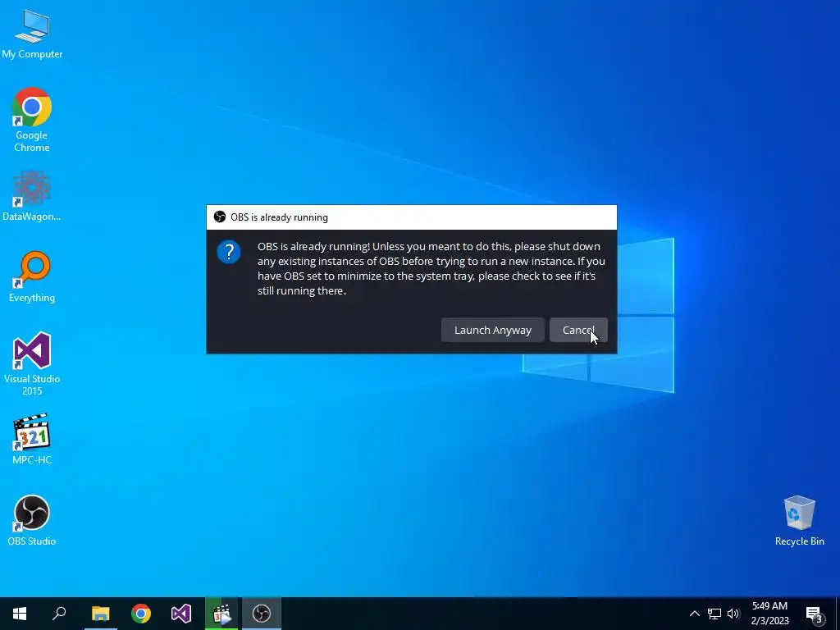Click the OBS logo in dialog title bar

(220, 217)
